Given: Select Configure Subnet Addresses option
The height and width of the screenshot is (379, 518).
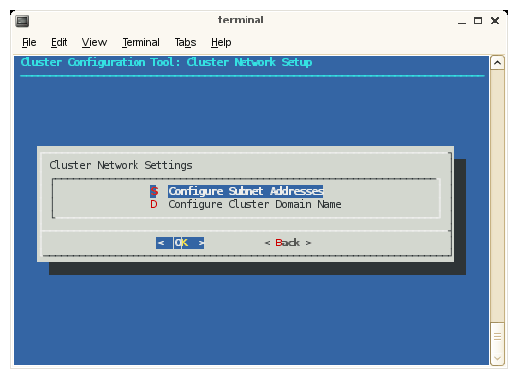Looking at the screenshot, I should pos(246,191).
